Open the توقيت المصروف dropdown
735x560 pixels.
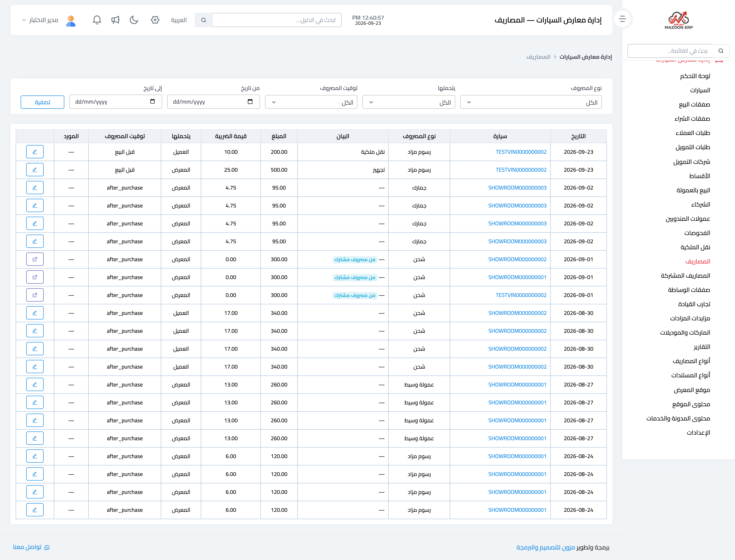(311, 102)
